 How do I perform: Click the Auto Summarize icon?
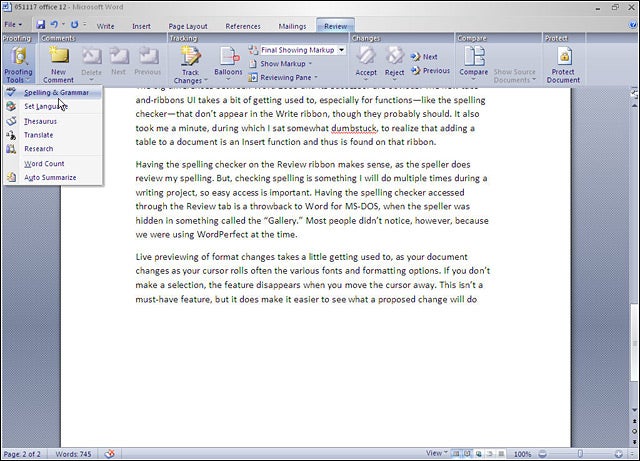(x=11, y=177)
